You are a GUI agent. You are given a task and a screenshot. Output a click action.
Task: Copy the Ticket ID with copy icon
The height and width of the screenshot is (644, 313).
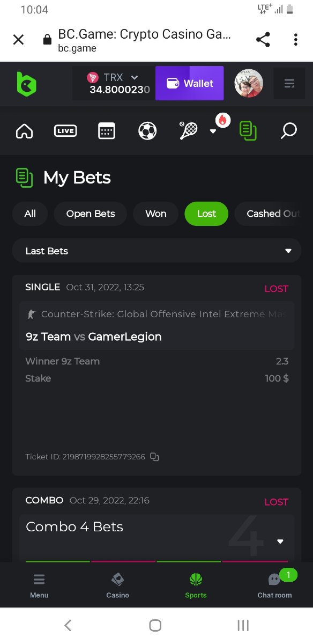pos(154,457)
